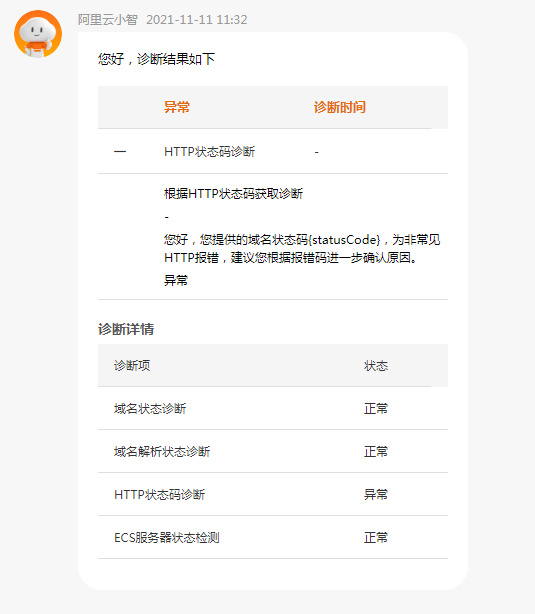The image size is (535, 614).
Task: Click the 您好，诊断结果如下 greeting text
Action: tap(156, 59)
